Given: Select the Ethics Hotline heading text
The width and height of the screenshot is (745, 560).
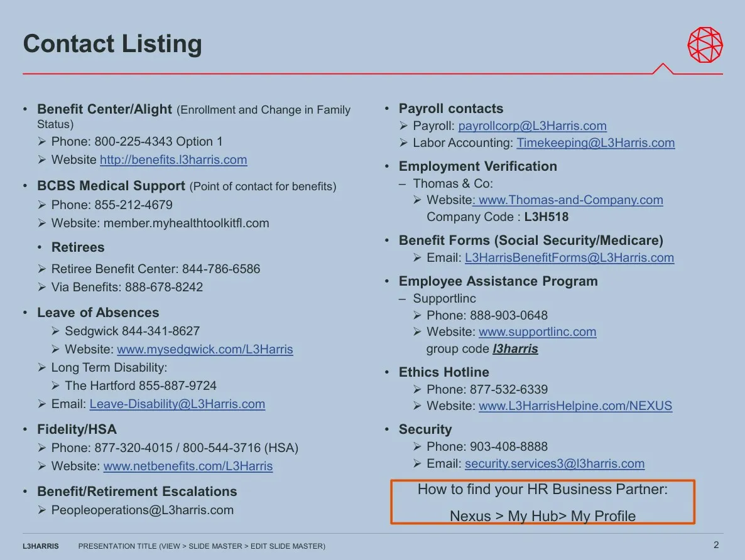Looking at the screenshot, I should 443,372.
